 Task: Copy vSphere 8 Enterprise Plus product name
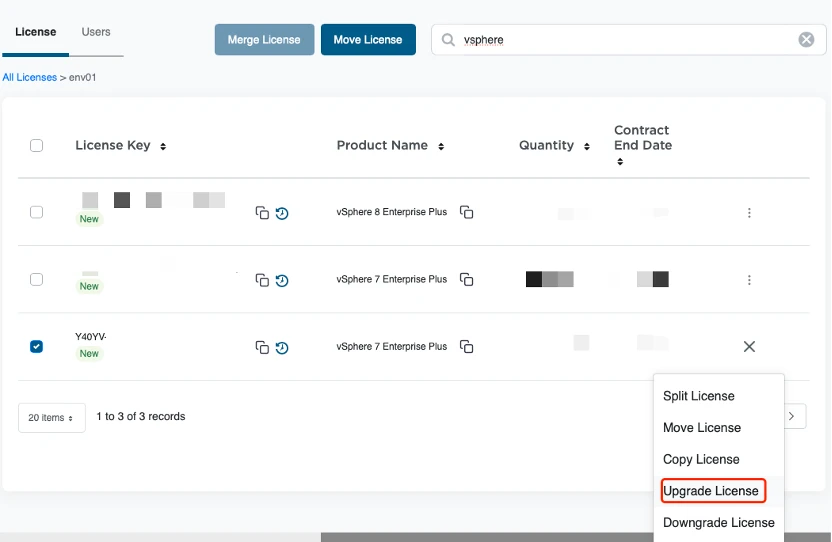click(x=466, y=212)
